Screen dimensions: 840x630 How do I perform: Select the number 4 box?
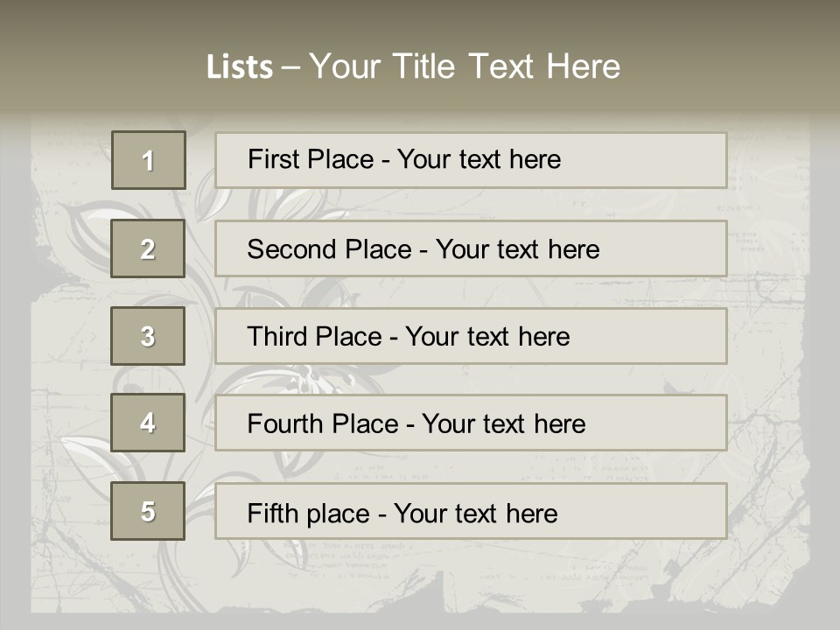point(148,423)
